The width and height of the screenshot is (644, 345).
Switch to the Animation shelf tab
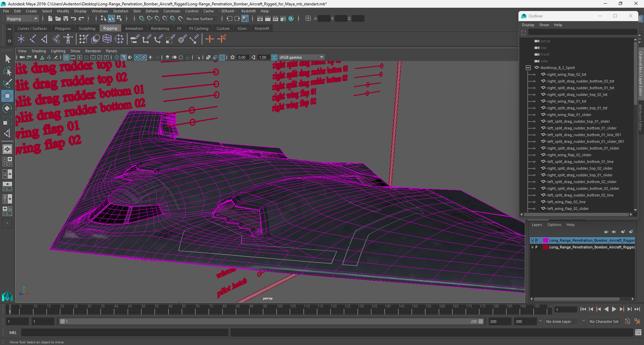134,28
